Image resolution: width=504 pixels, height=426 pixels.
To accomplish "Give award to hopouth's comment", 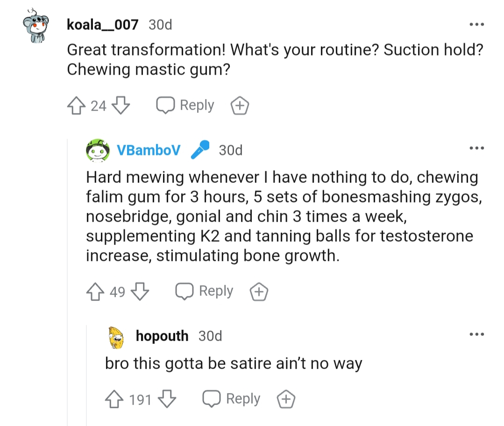I will [286, 399].
